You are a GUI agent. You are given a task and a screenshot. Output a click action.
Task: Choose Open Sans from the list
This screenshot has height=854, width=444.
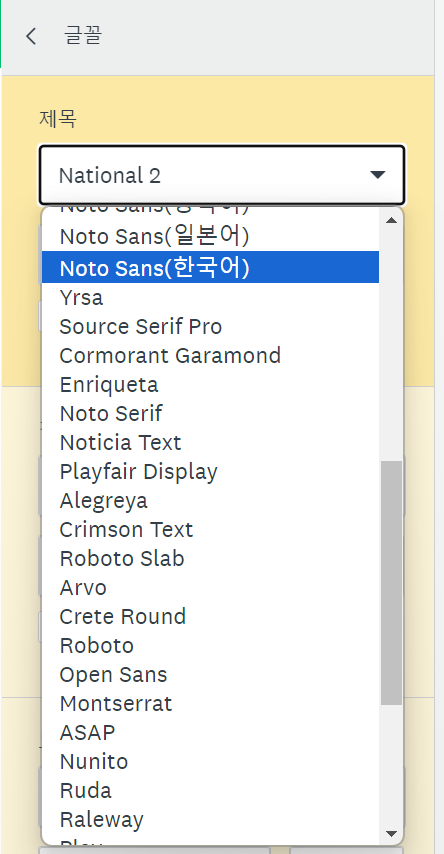pos(210,674)
